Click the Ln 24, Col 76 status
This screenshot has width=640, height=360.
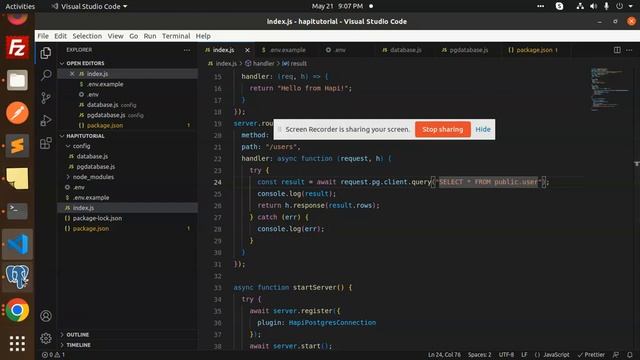pos(444,355)
